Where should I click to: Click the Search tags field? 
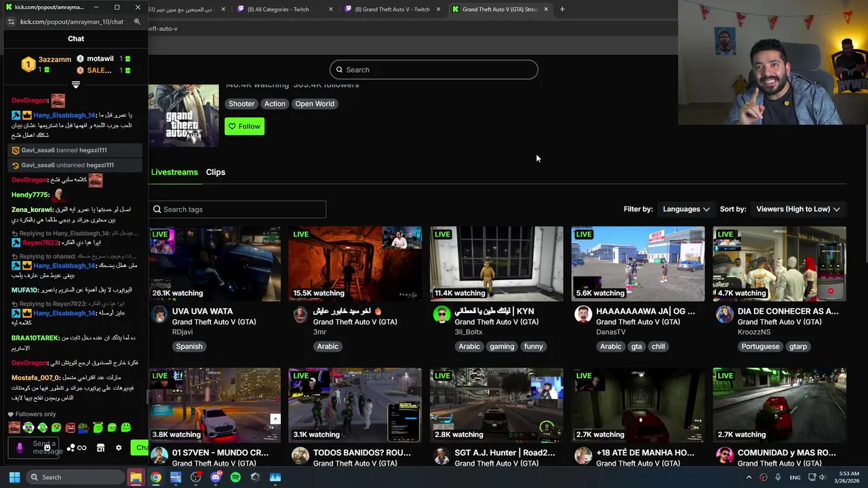coord(237,209)
